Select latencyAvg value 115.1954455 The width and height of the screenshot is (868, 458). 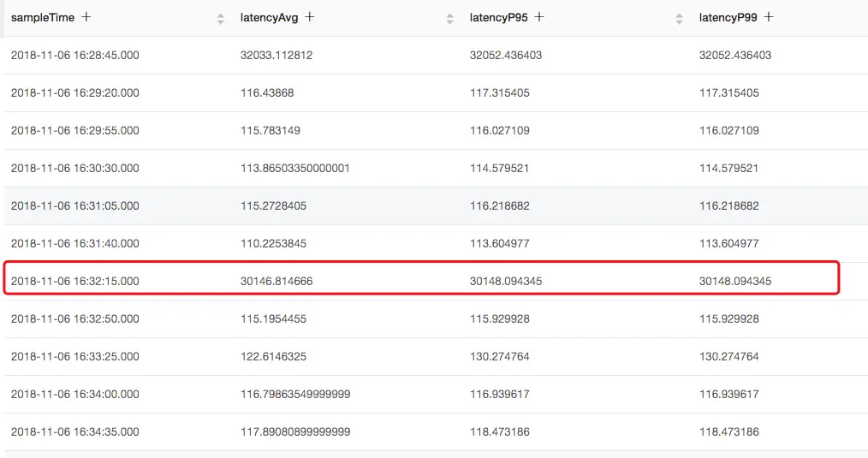tap(273, 319)
